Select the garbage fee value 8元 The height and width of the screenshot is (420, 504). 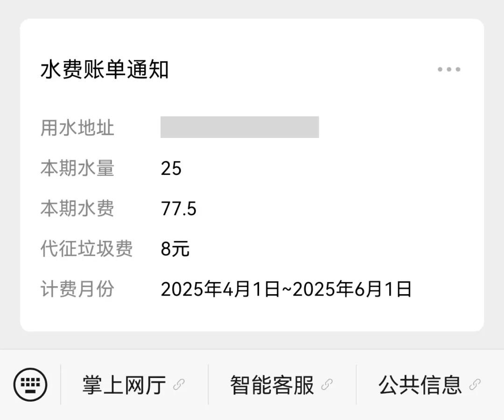(175, 249)
